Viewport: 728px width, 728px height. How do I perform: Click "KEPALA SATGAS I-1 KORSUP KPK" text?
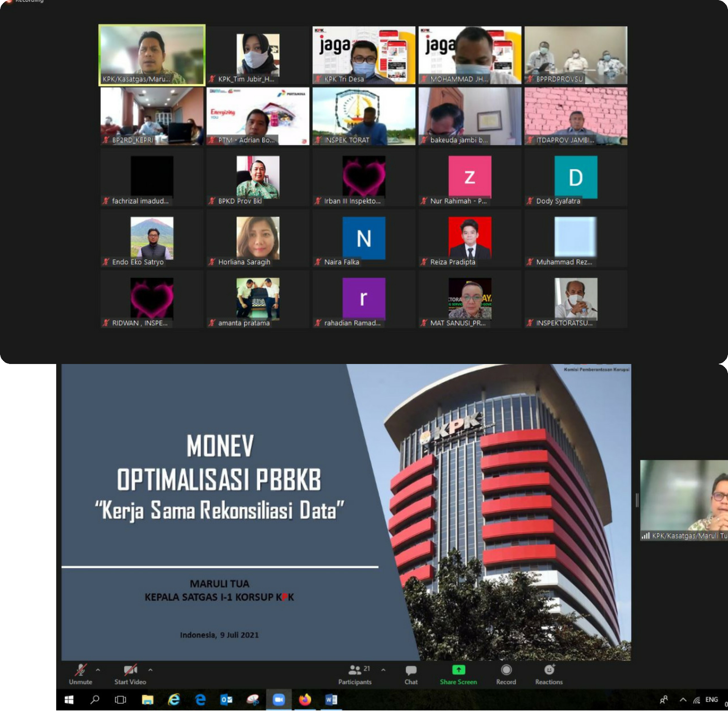pyautogui.click(x=219, y=597)
